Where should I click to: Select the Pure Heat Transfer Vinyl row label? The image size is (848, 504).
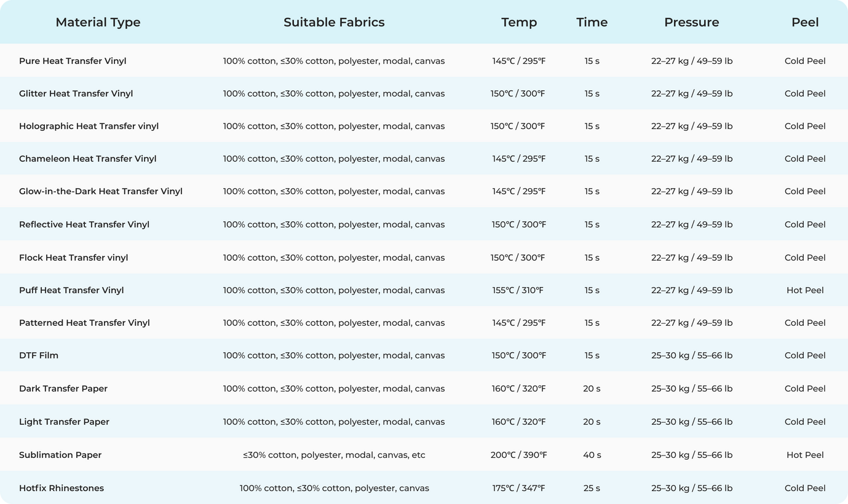tap(73, 61)
